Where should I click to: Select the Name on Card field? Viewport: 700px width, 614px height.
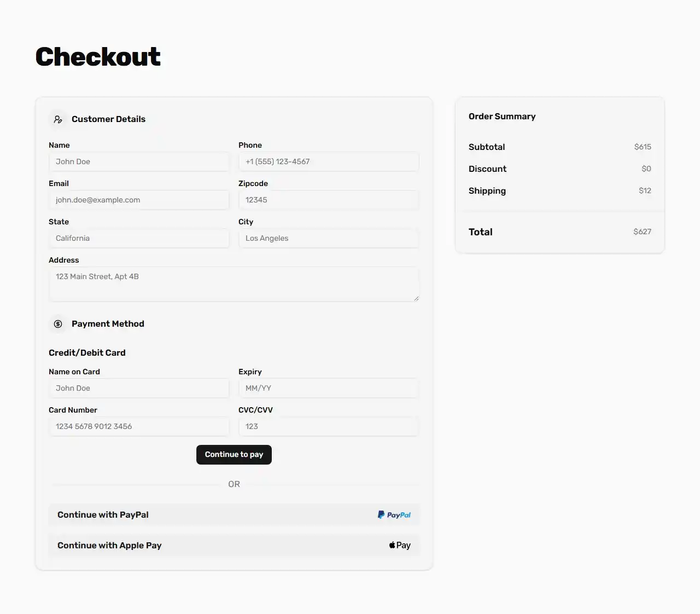138,388
